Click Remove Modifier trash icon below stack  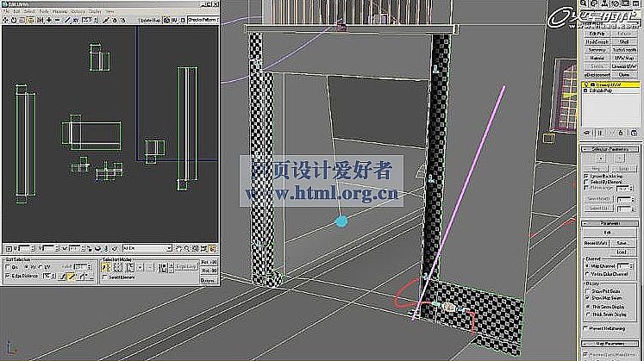tap(621, 133)
